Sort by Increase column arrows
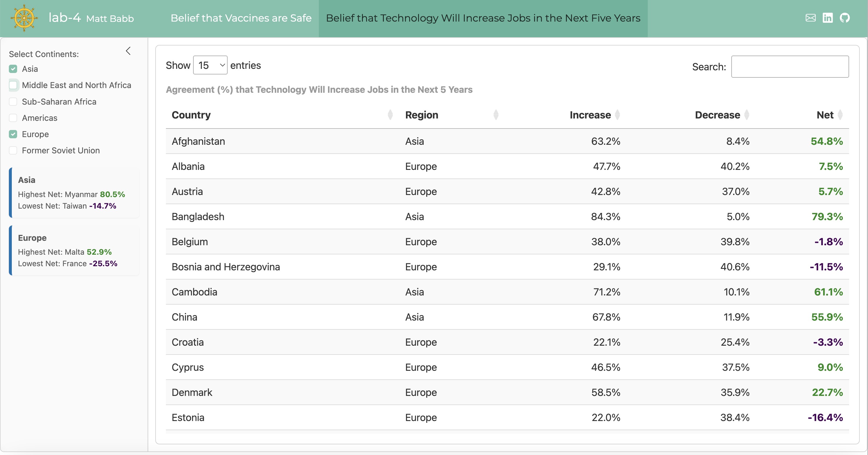This screenshot has height=455, width=868. pyautogui.click(x=617, y=115)
